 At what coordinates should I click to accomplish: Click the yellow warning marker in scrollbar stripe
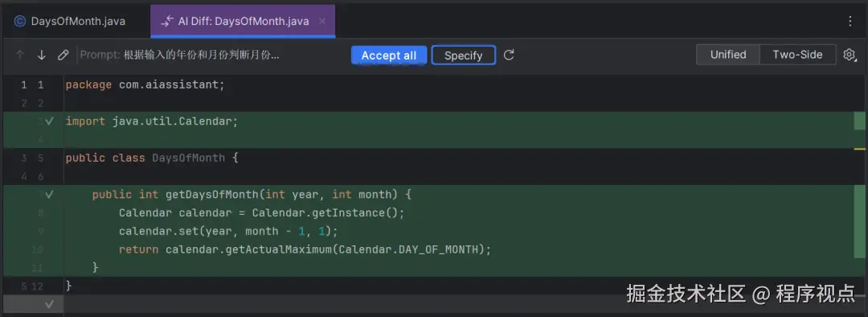(x=860, y=149)
